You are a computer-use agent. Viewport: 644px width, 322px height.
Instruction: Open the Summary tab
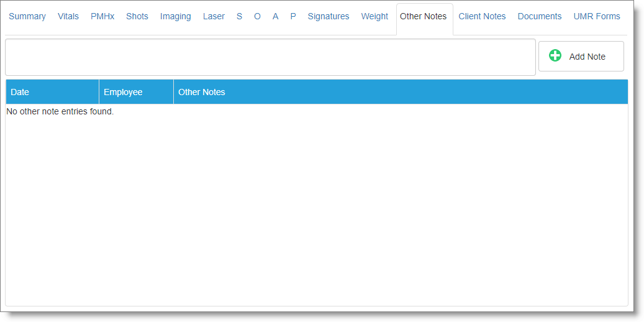point(27,16)
